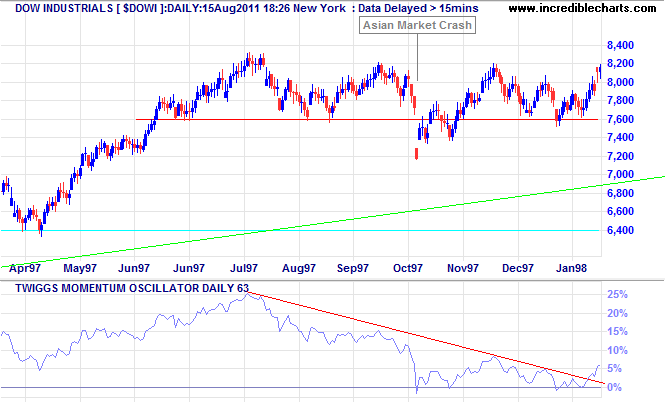
Task: Click the 8,400 price axis label
Action: 620,45
